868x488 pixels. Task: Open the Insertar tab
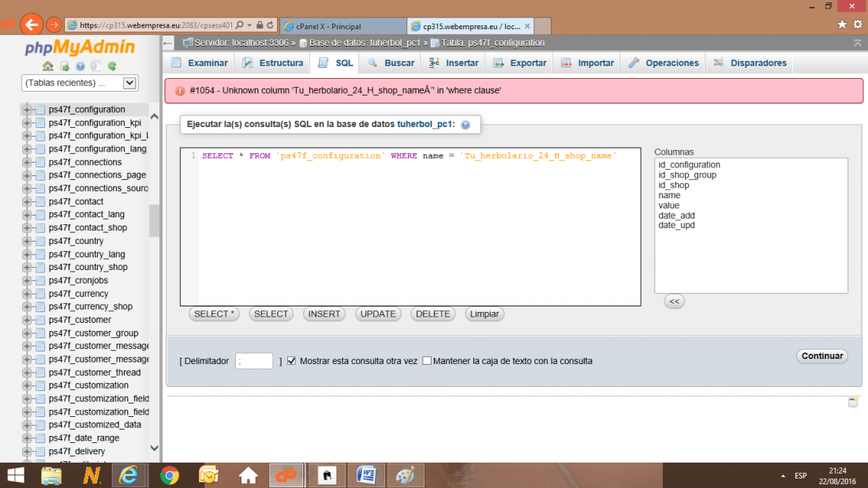coord(454,63)
